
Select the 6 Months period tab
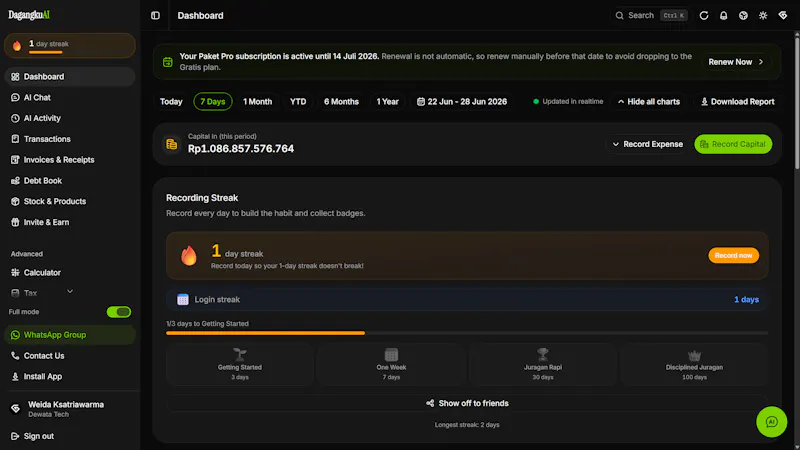coord(341,102)
